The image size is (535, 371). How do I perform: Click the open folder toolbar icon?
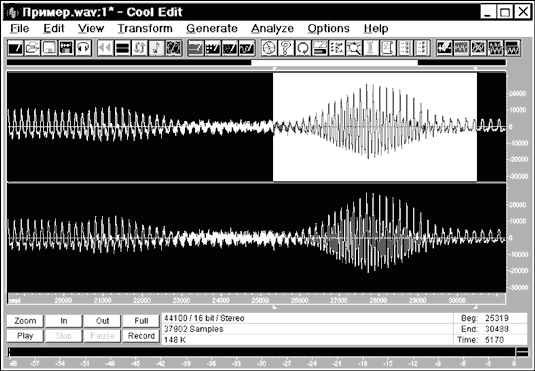(x=32, y=48)
